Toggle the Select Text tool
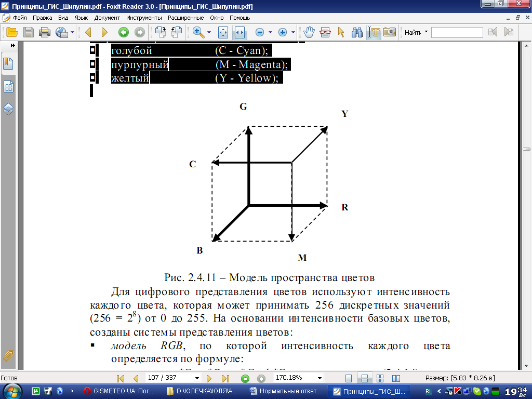Viewport: 532px width, 399px height. (x=374, y=33)
